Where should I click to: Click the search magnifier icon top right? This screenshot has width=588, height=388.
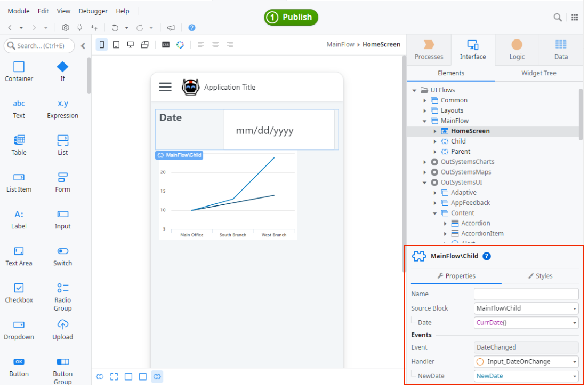pos(558,18)
